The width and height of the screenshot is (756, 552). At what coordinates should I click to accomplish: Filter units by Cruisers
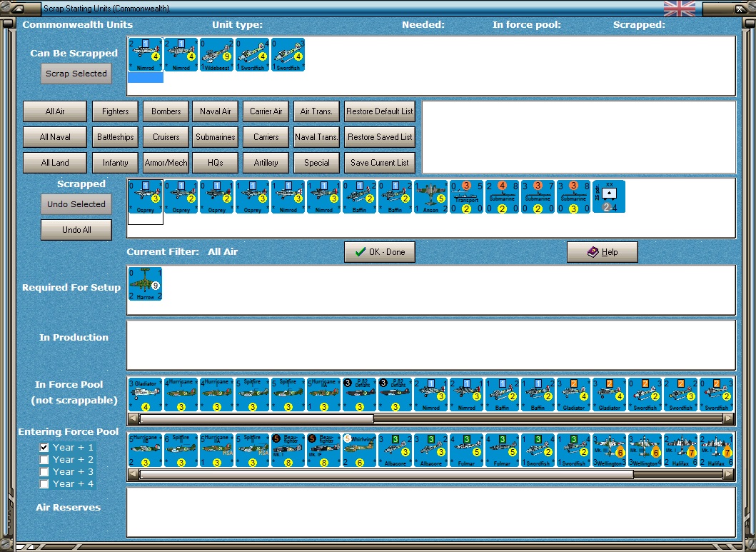166,137
